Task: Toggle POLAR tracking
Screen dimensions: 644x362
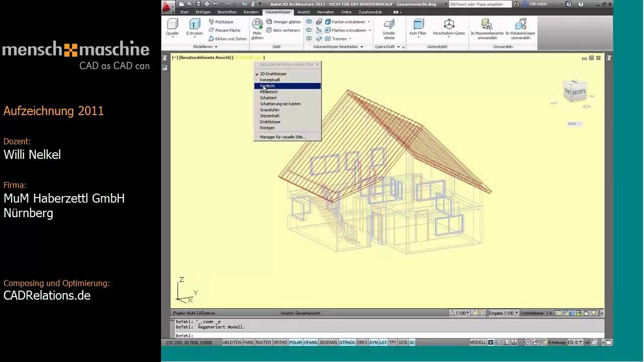Action: click(x=295, y=342)
